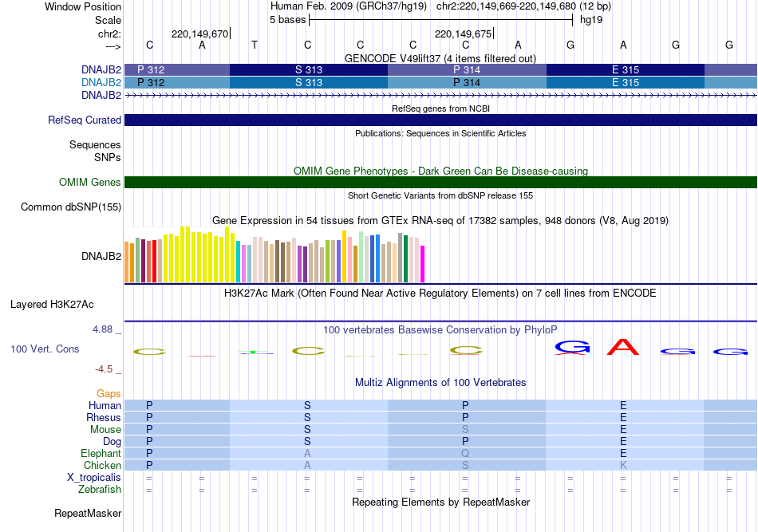Image resolution: width=758 pixels, height=532 pixels.
Task: Click the Rhesus species row label
Action: pyautogui.click(x=104, y=417)
